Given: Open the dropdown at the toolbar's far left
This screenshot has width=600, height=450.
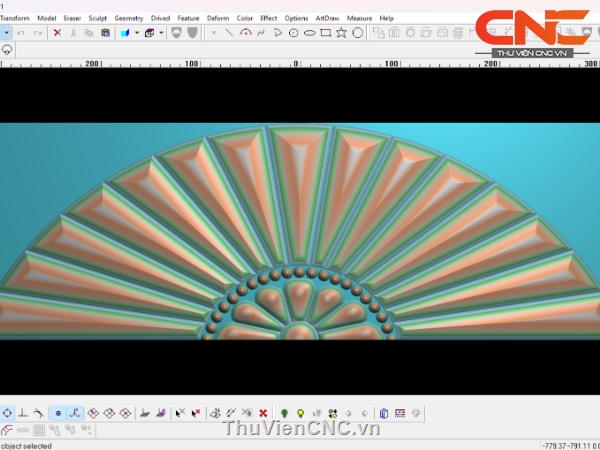Looking at the screenshot, I should pos(6,33).
